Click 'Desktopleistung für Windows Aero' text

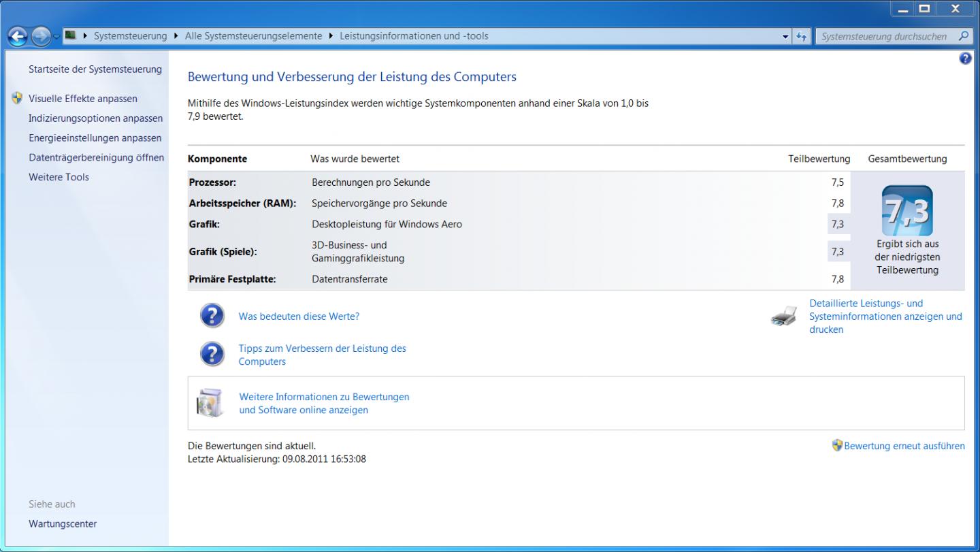[387, 224]
